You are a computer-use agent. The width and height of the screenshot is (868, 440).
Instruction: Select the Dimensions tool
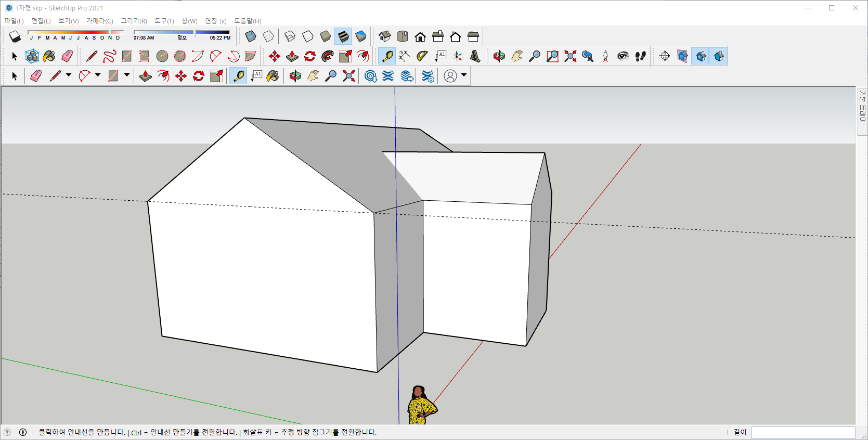coord(405,56)
